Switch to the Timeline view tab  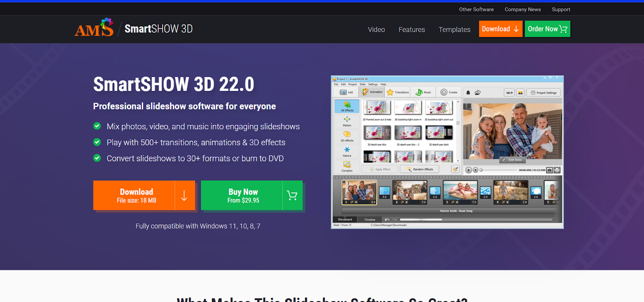tap(369, 219)
